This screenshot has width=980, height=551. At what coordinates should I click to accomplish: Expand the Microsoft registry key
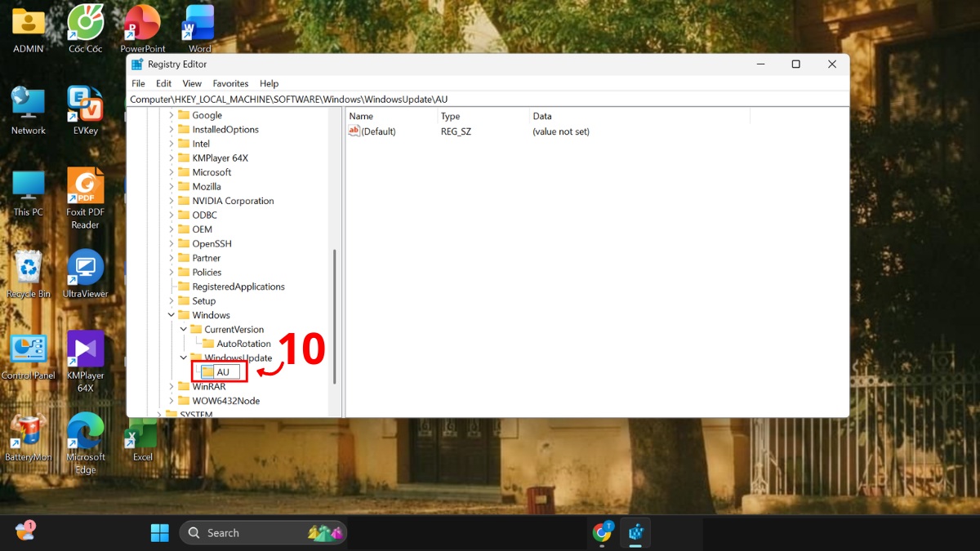(170, 171)
